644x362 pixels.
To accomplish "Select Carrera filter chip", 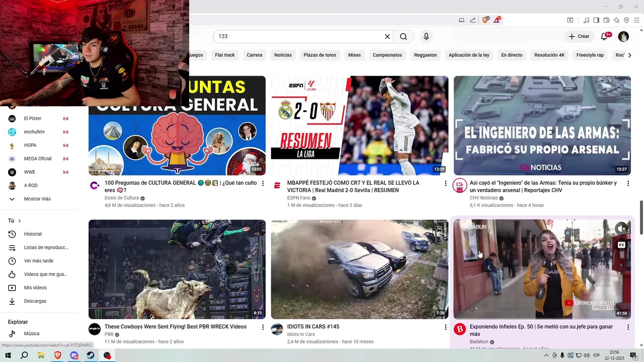I will click(255, 55).
